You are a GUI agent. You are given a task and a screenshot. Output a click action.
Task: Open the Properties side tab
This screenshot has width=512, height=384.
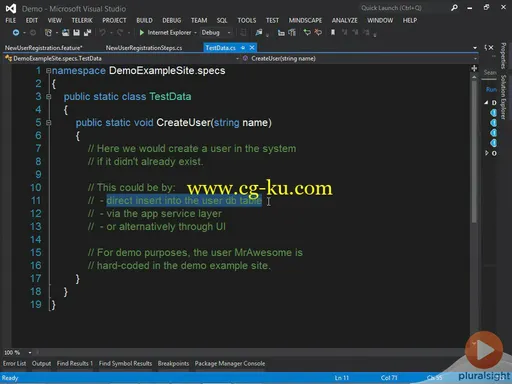click(503, 56)
